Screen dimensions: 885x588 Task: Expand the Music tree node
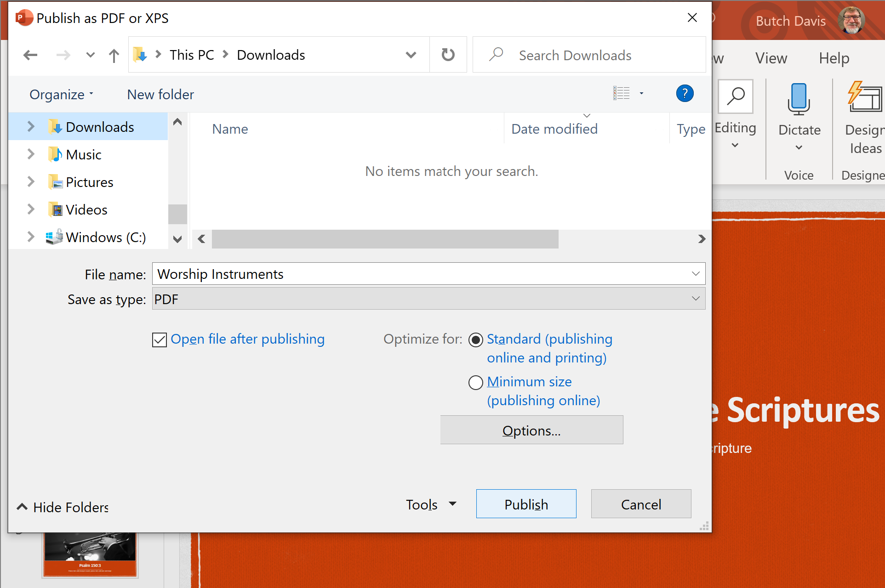tap(30, 154)
